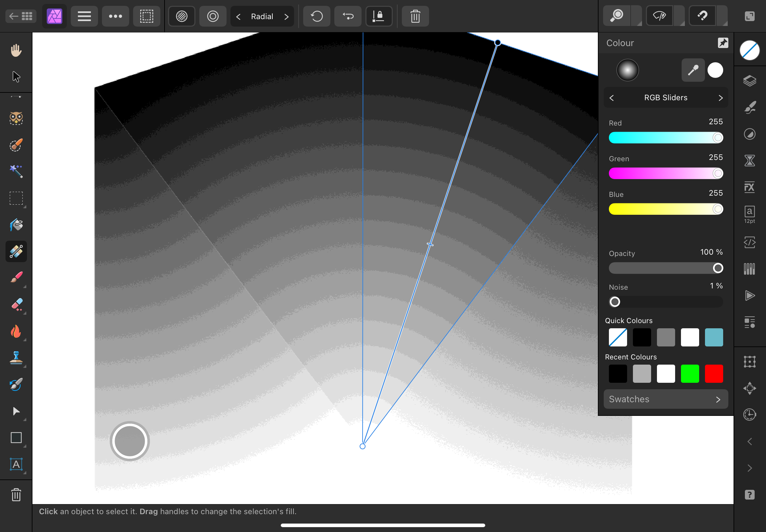This screenshot has width=766, height=532.
Task: Select the Selection Brush tool
Action: pos(16,145)
